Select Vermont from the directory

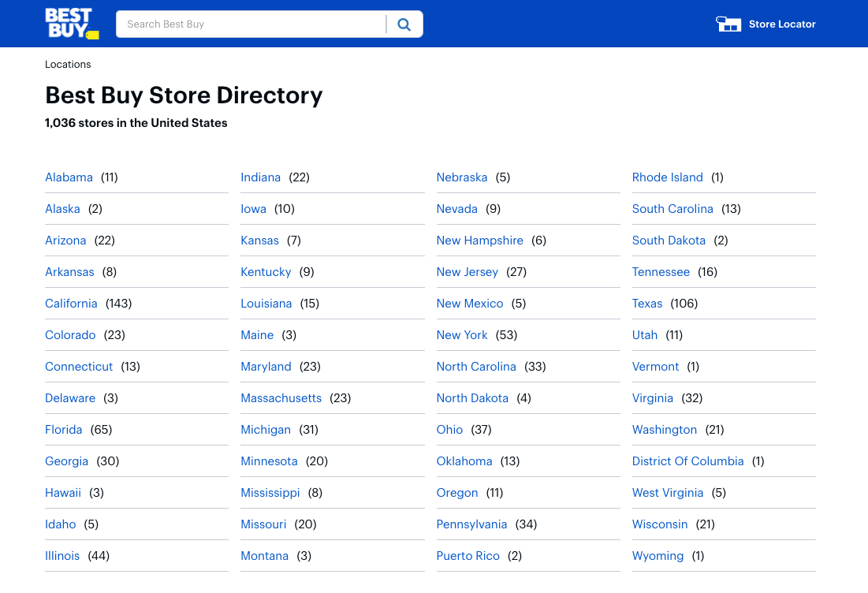click(x=655, y=366)
